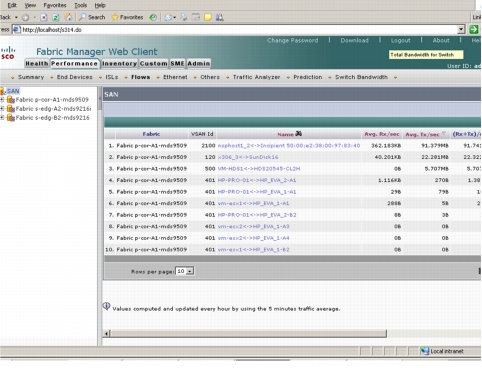This screenshot has width=482, height=368.
Task: Open the Edit menu
Action: (12, 5)
